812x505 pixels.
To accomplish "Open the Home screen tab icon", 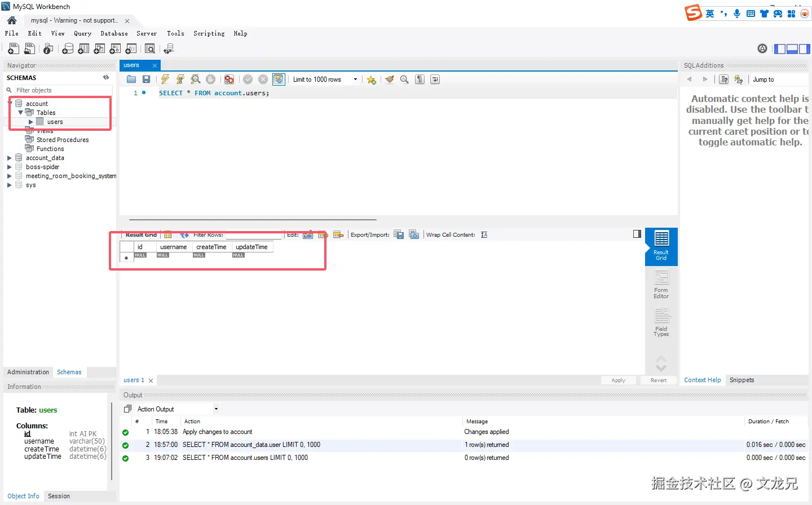I will click(x=12, y=20).
